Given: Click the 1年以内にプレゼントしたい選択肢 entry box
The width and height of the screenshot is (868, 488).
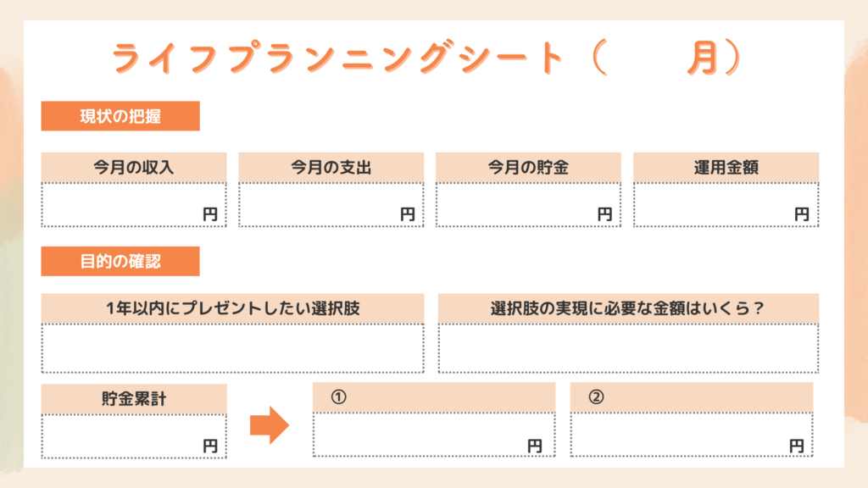Looking at the screenshot, I should (232, 348).
